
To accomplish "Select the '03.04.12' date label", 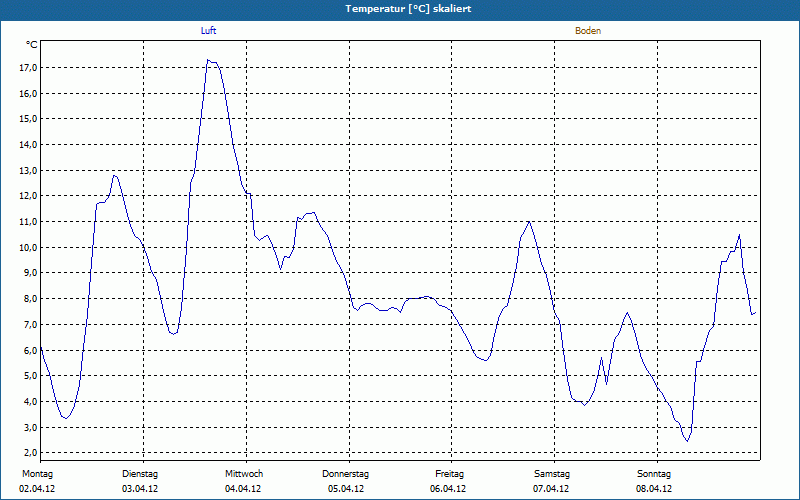I will 140,489.
